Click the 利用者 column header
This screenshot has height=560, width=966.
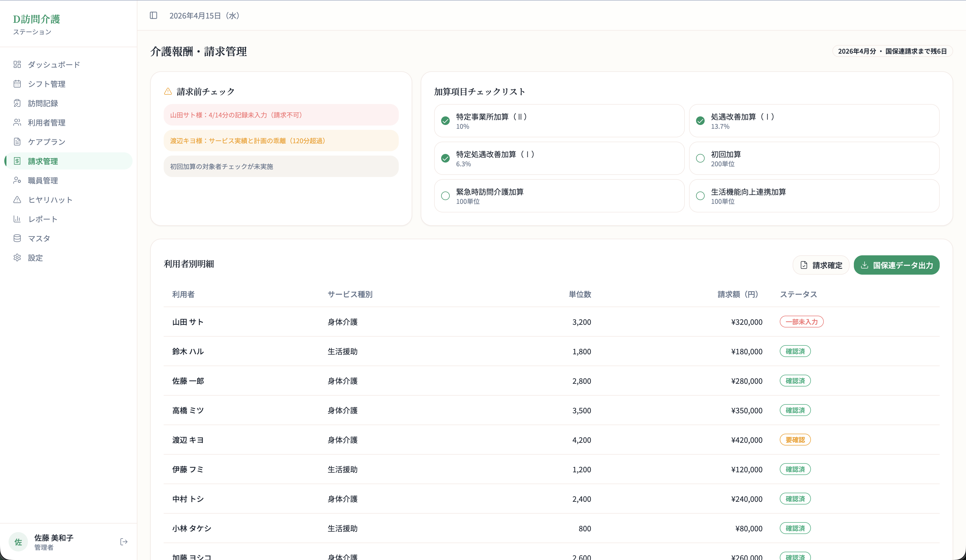point(183,294)
